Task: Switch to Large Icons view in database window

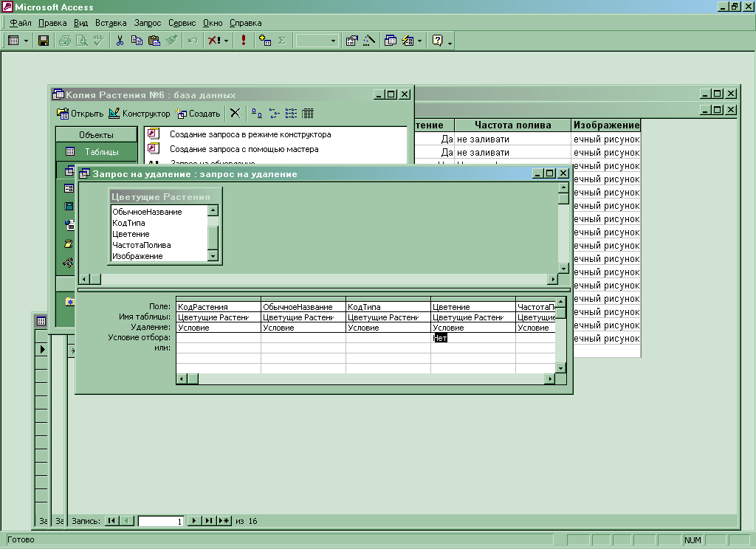Action: (257, 114)
